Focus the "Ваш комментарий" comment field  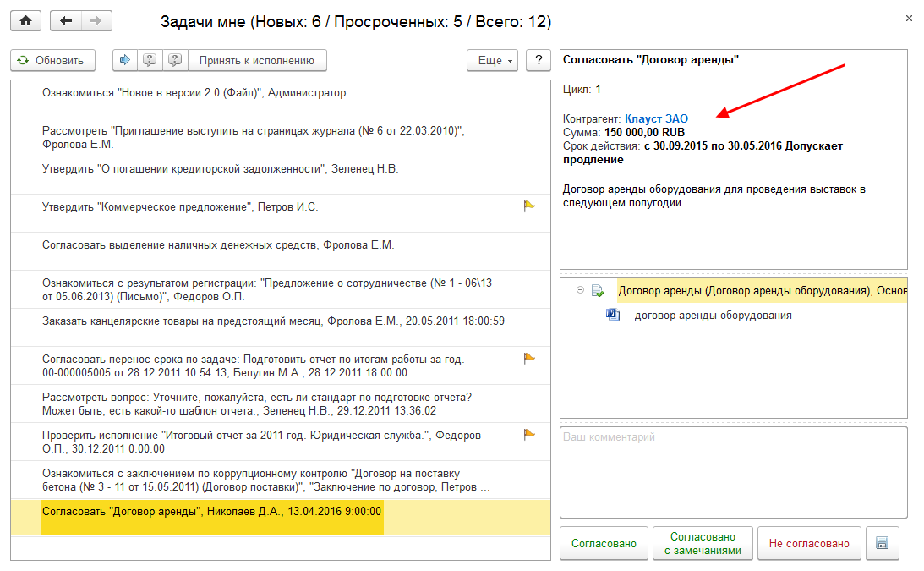coord(733,471)
